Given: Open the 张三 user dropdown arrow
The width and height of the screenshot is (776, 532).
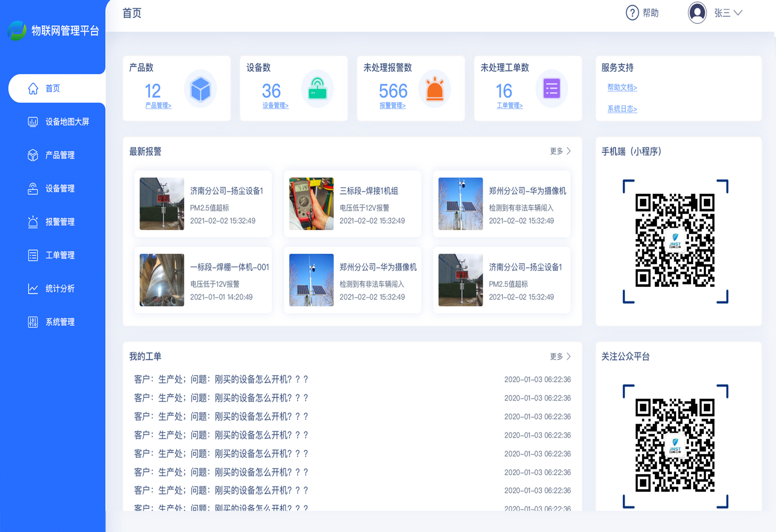Looking at the screenshot, I should [x=738, y=13].
